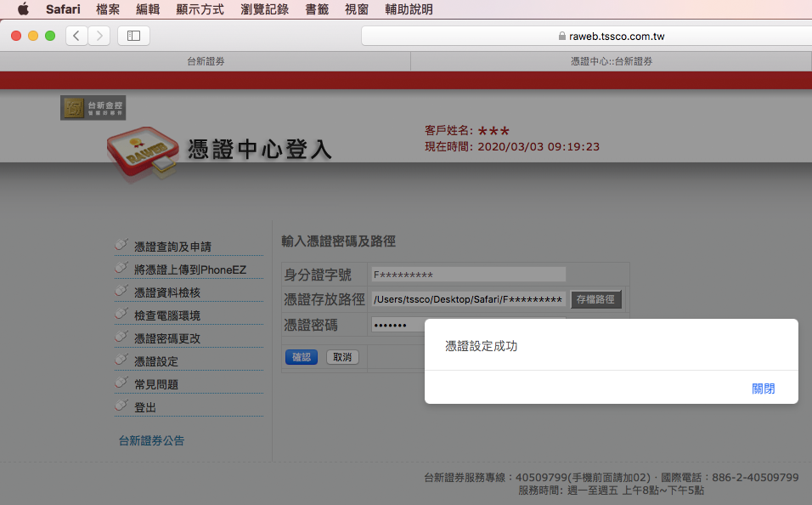
Task: Open the 書籤 menu
Action: [317, 9]
